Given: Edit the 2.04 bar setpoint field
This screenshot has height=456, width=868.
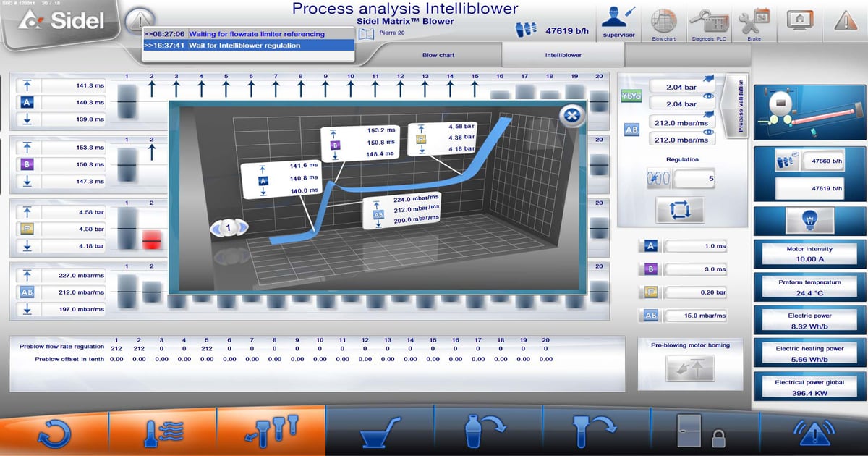Looking at the screenshot, I should coord(681,87).
